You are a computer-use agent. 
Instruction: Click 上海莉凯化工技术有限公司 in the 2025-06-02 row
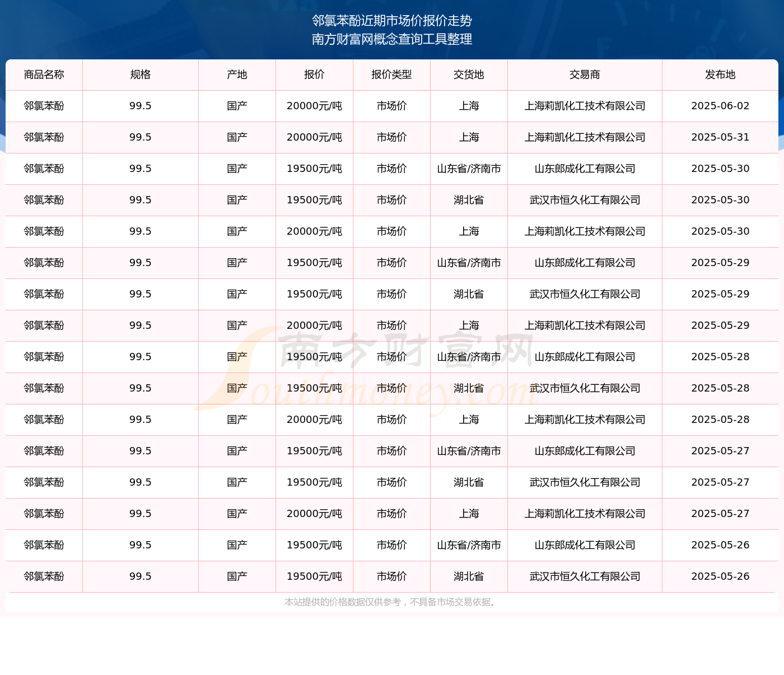tap(585, 106)
